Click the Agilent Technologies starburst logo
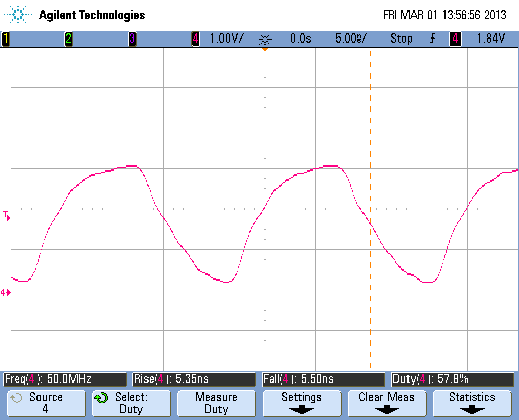This screenshot has width=519, height=420. point(18,15)
